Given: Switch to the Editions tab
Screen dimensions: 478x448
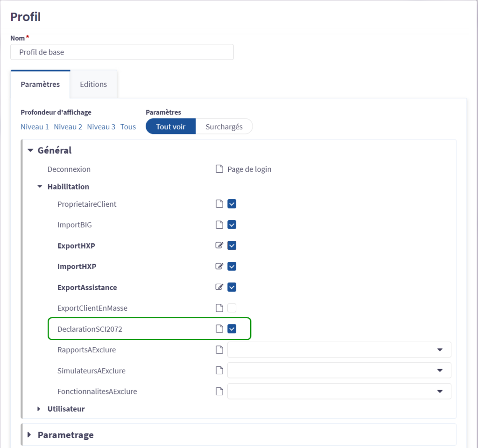Looking at the screenshot, I should tap(93, 84).
